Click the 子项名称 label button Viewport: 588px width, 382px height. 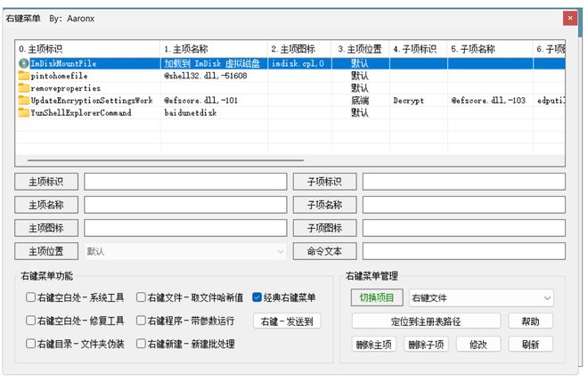pos(325,205)
